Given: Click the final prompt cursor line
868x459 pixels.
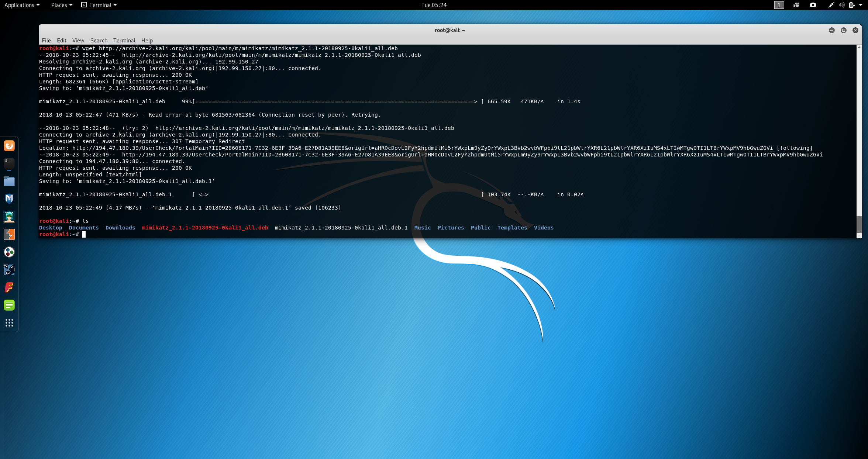Looking at the screenshot, I should [x=62, y=234].
